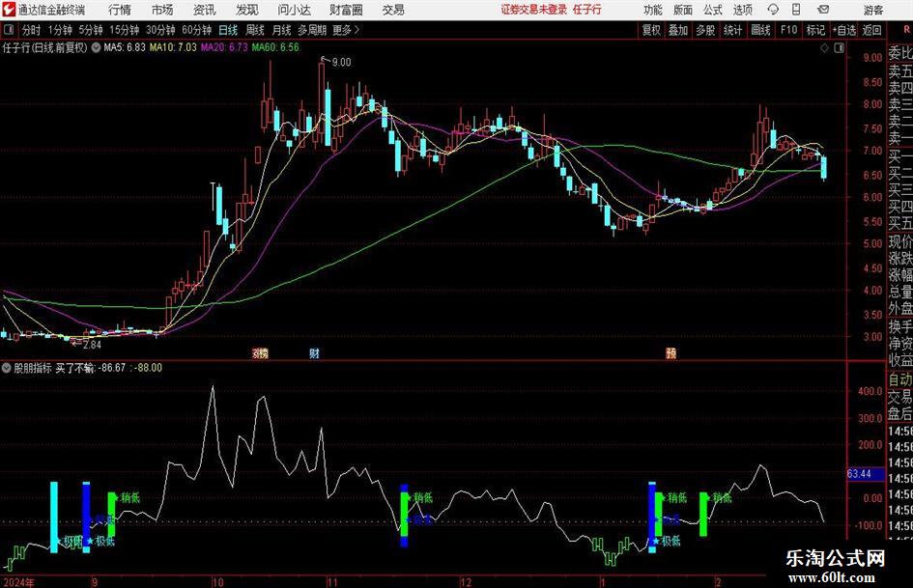Viewport: 913px width, 588px height.
Task: Open the 选项 menu
Action: click(742, 10)
